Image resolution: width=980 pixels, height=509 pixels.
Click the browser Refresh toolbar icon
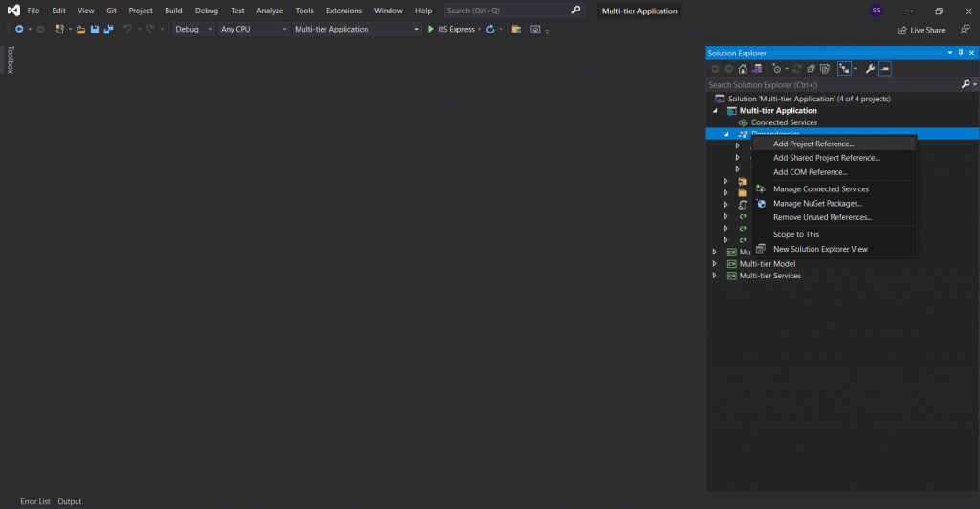click(491, 30)
